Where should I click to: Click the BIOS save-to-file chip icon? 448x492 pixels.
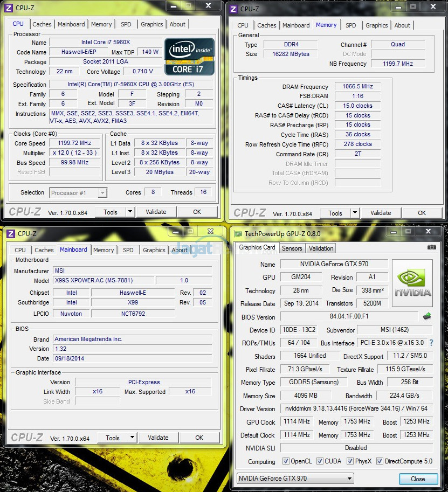[427, 316]
